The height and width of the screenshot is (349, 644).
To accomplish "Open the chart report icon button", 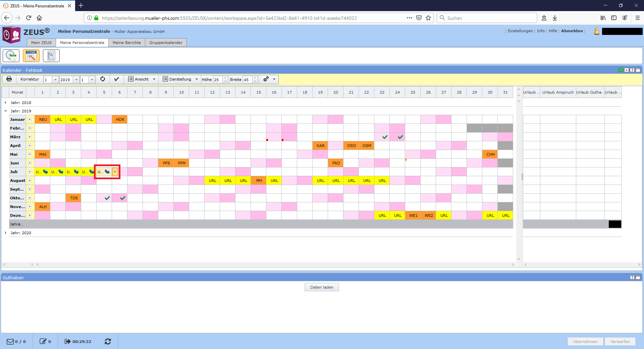I will click(x=51, y=56).
